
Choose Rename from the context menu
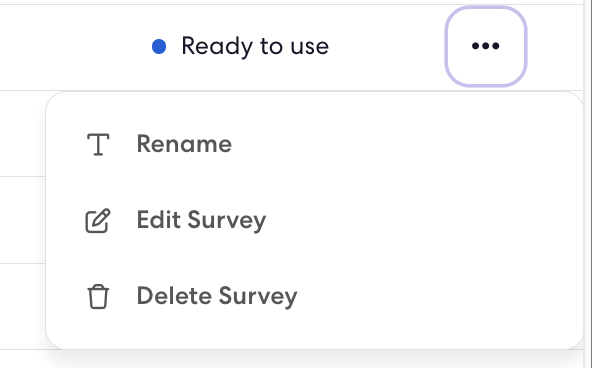coord(314,144)
